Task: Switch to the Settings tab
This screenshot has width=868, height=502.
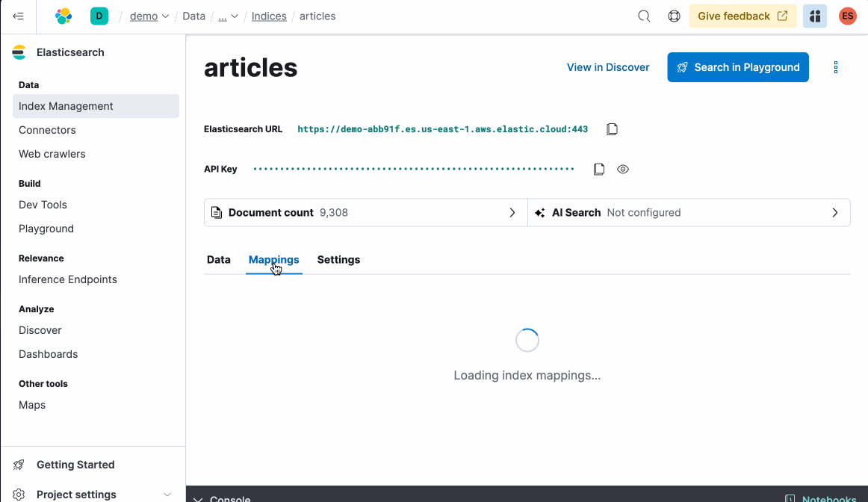Action: point(338,260)
